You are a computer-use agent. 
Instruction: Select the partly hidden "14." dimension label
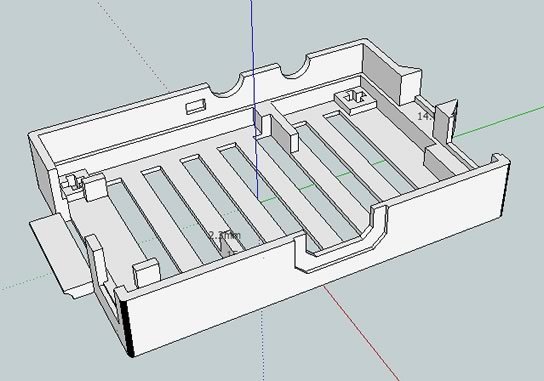424,116
